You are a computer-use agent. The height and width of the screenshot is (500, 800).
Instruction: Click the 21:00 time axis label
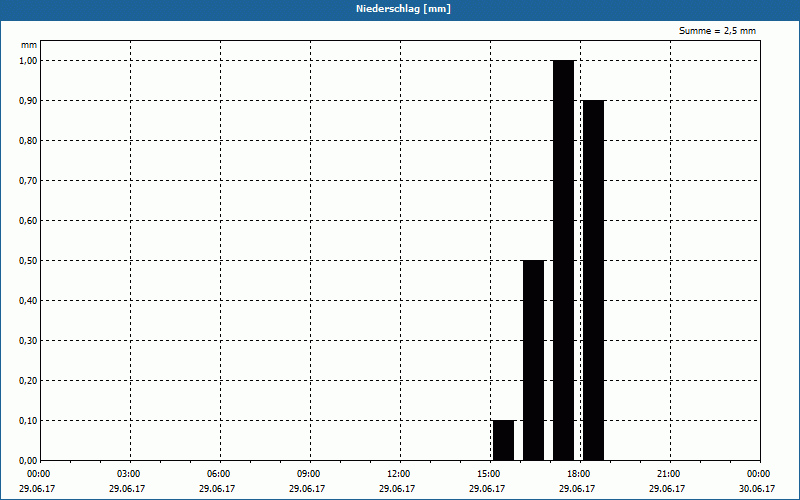point(668,474)
